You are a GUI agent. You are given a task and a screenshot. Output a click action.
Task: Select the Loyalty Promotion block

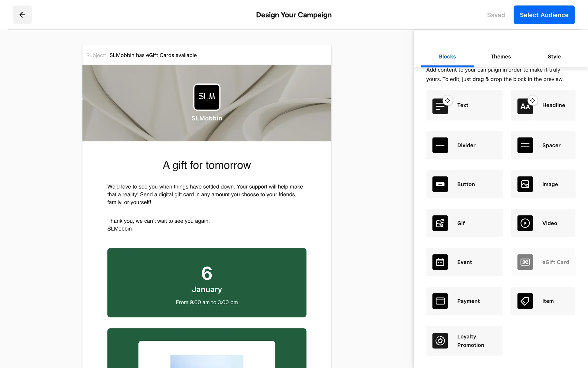(x=464, y=341)
